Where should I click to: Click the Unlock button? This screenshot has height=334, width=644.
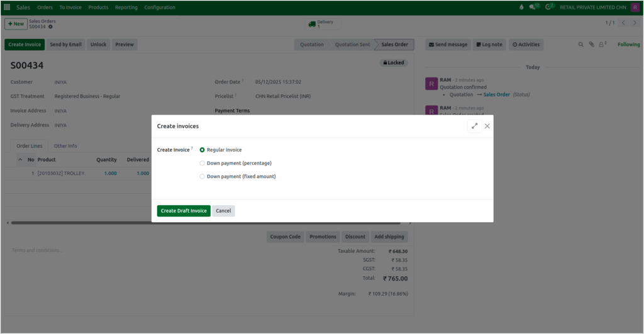[x=98, y=45]
